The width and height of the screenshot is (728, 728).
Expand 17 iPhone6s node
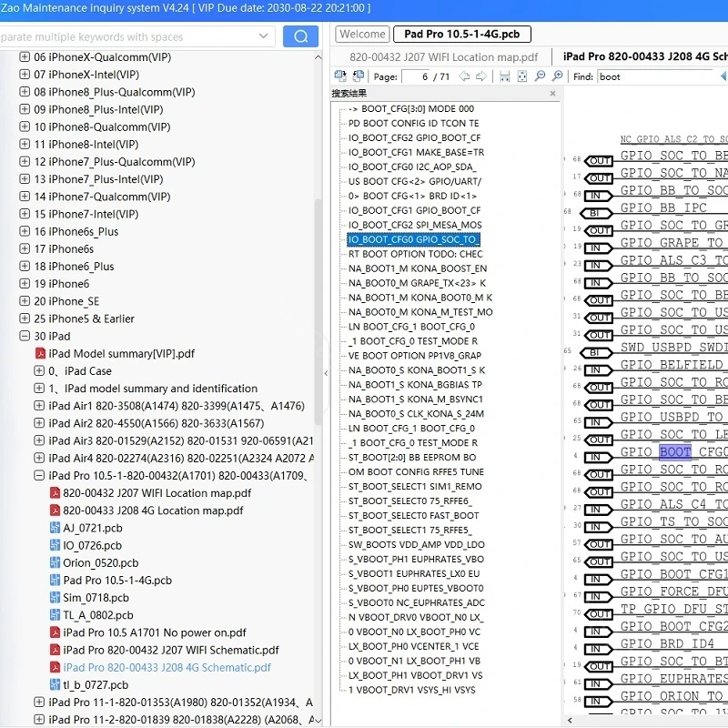click(25, 248)
